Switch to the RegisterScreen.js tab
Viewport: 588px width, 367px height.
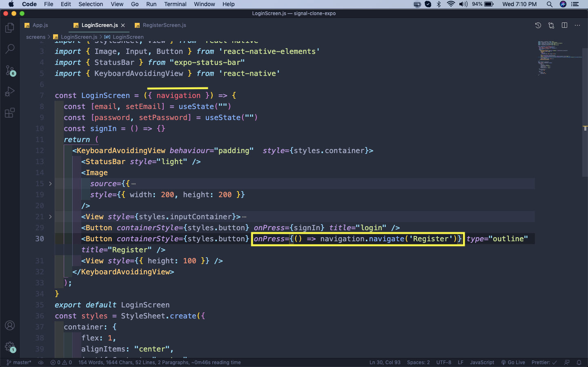pos(160,25)
